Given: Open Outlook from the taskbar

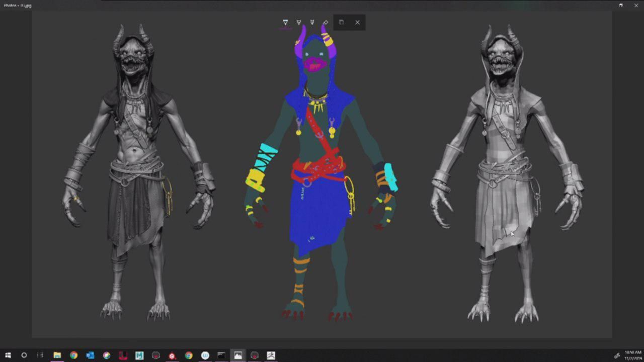Looking at the screenshot, I should tap(90, 355).
